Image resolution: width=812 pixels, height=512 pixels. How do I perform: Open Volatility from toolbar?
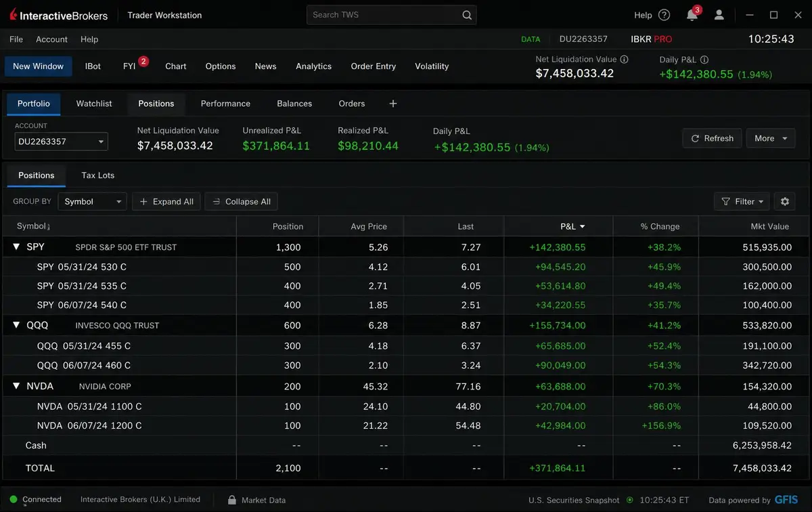[432, 66]
